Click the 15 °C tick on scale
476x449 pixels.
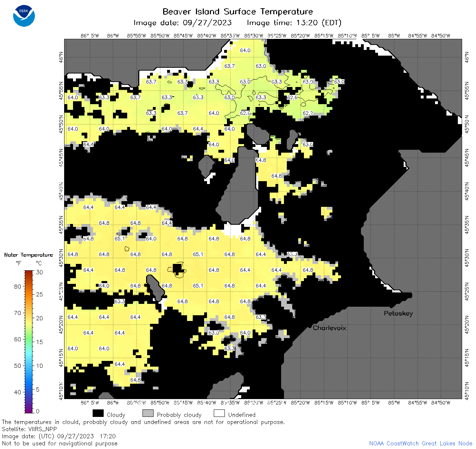(x=40, y=342)
